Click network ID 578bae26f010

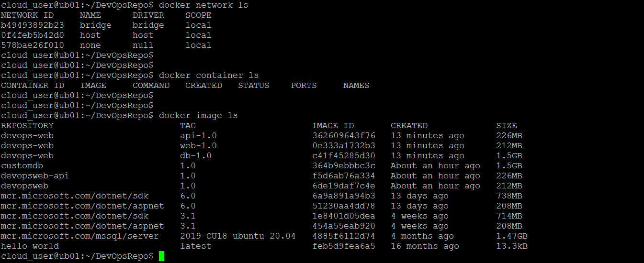33,45
